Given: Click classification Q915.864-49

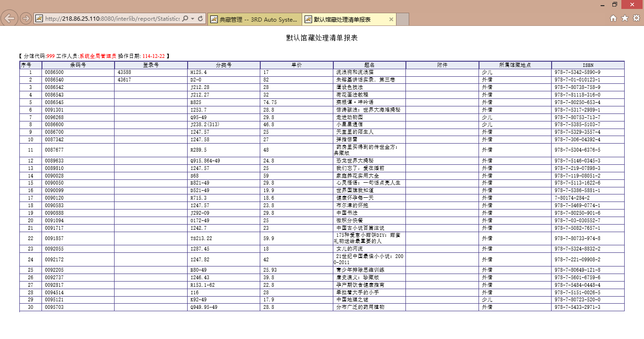Looking at the screenshot, I should click(205, 161).
